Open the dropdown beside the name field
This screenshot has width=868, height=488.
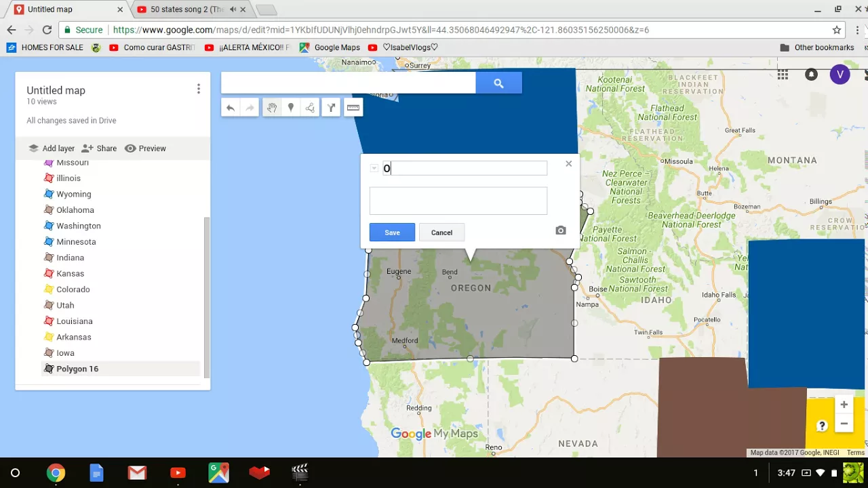(x=374, y=168)
